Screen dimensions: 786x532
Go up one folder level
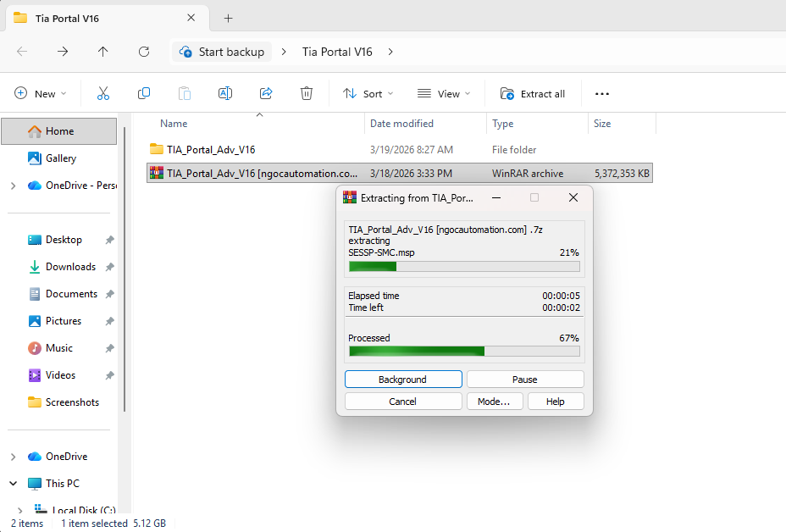103,52
